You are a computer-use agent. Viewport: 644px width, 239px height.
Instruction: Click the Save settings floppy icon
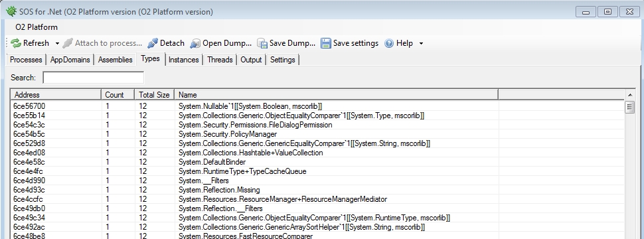point(326,43)
